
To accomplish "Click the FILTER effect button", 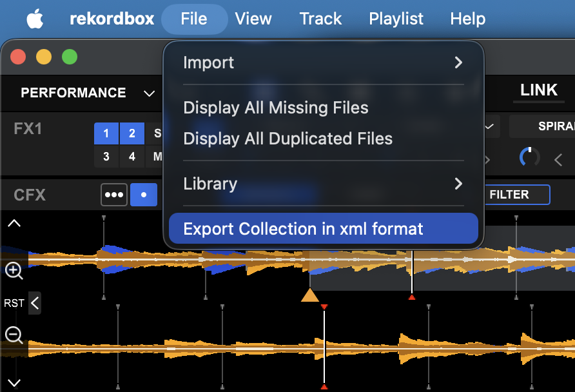I will pyautogui.click(x=517, y=195).
